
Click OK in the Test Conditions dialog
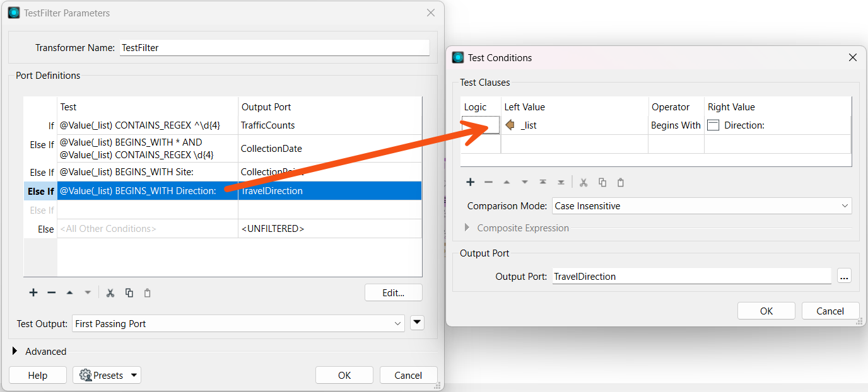pos(766,311)
